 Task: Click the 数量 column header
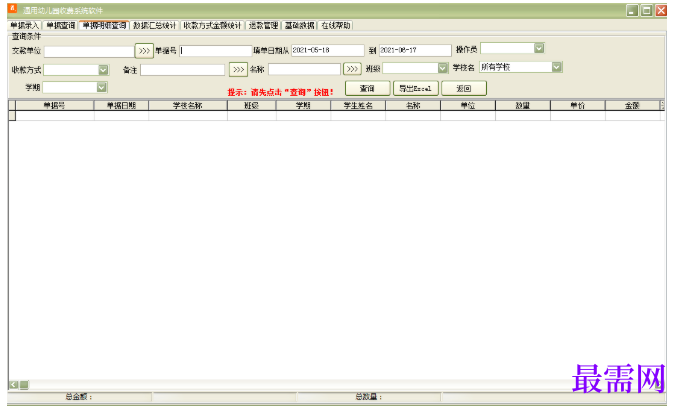coord(523,105)
